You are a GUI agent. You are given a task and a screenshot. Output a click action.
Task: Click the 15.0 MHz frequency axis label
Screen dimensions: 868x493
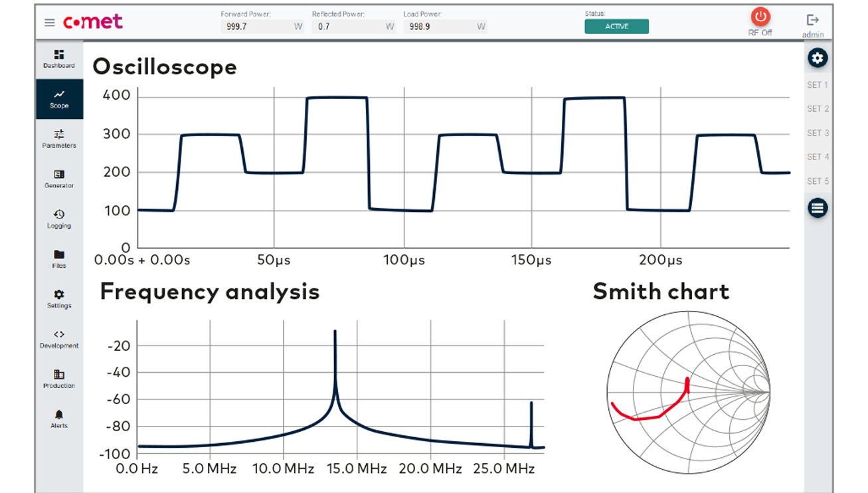coord(357,469)
